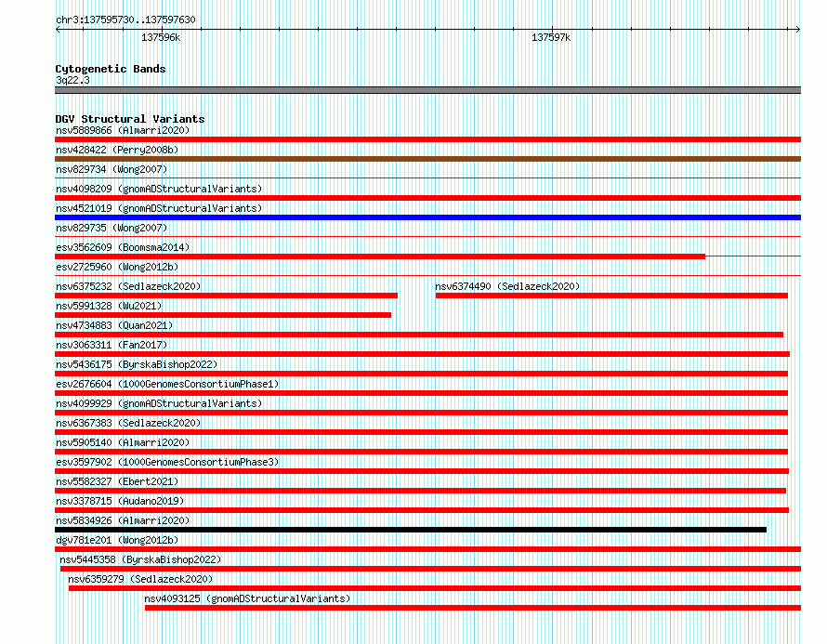Open esv3562609 (Boomsma2014) variant label
This screenshot has width=827, height=644.
(123, 247)
